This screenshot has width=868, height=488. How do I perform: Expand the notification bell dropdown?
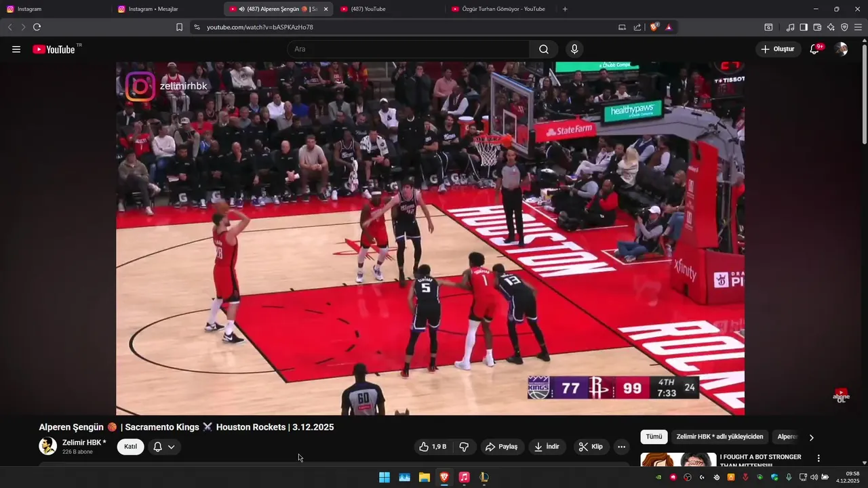point(163,447)
